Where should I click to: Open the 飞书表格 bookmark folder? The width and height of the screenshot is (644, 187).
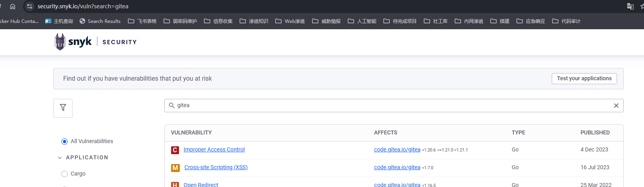click(x=142, y=21)
